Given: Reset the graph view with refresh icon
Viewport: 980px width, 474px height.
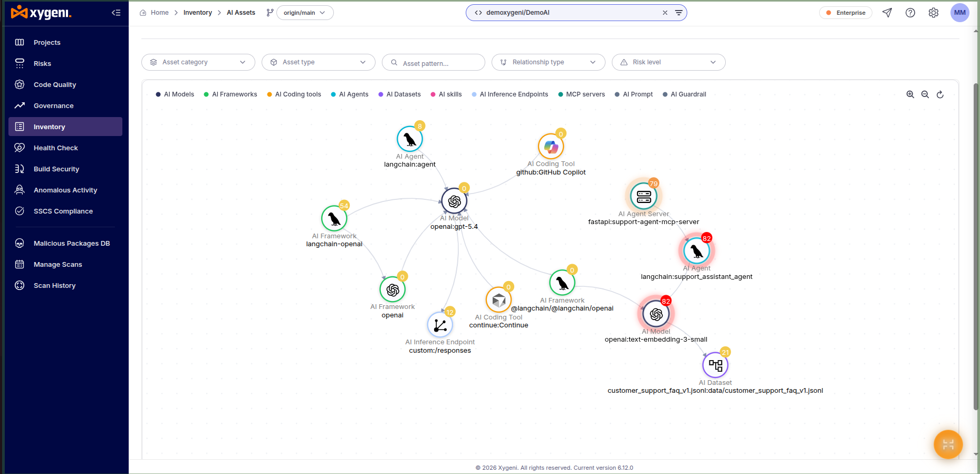Looking at the screenshot, I should coord(940,94).
